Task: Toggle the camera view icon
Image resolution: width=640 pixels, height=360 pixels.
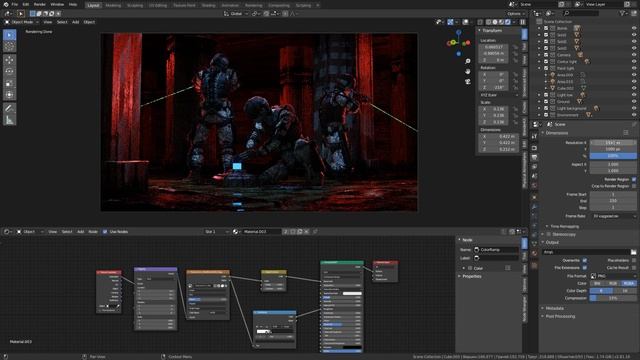Action: point(468,82)
